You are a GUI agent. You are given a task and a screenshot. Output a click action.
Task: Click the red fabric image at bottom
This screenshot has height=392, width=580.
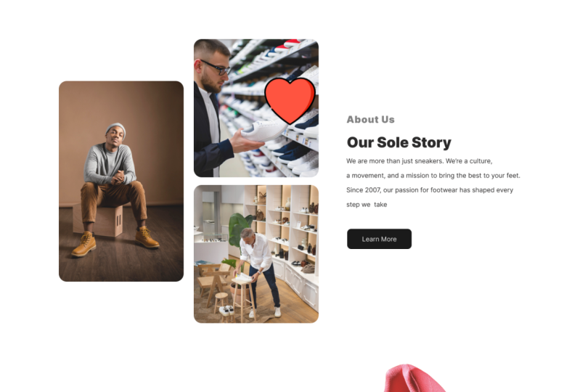(414, 378)
